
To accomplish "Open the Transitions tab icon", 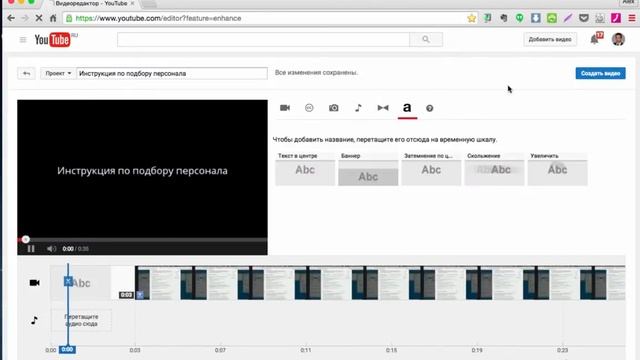I will tap(383, 108).
